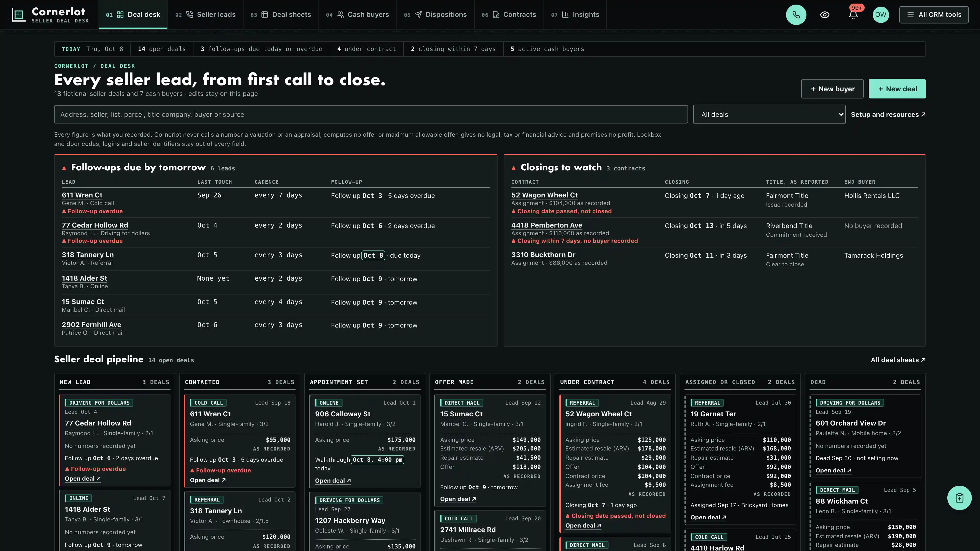The image size is (980, 551).
Task: Open Setup and resources link
Action: click(888, 115)
